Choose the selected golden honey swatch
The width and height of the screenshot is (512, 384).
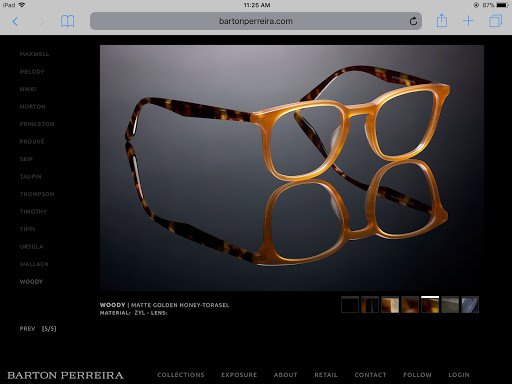click(430, 305)
